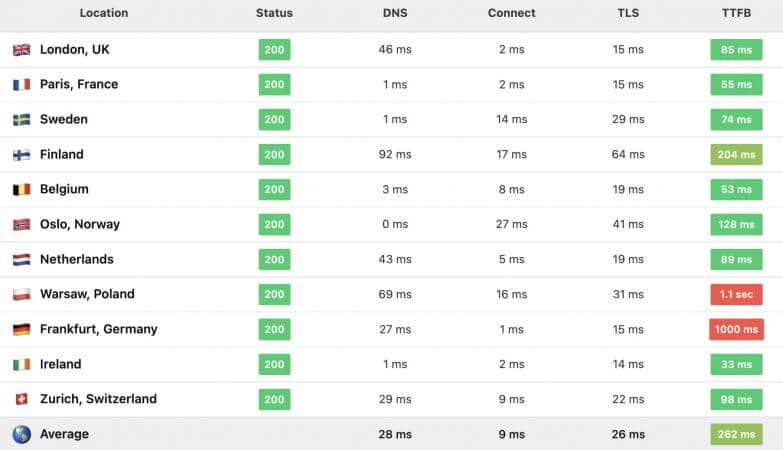This screenshot has height=450, width=783.
Task: Click the Germany flag beside Frankfurt
Action: 21,329
